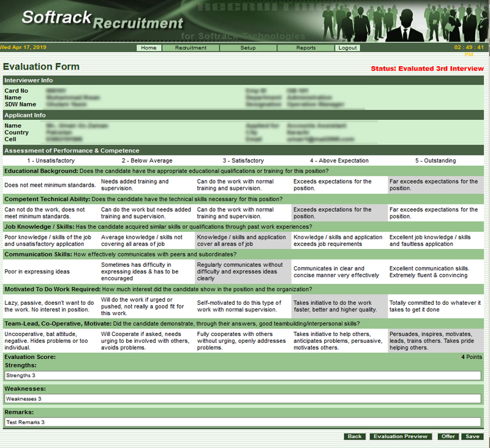This screenshot has width=490, height=448.
Task: Select 'Exceeds expectations' for Competent Technical Ability
Action: [x=339, y=212]
